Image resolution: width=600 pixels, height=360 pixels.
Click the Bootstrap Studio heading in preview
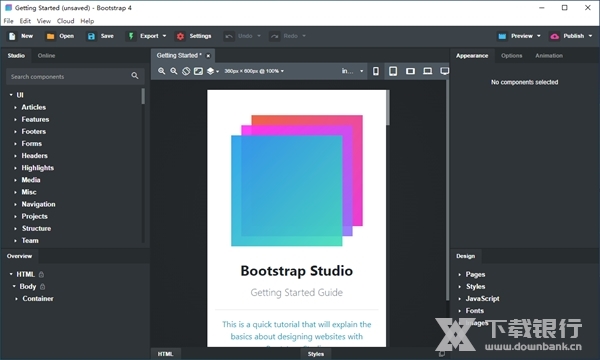pyautogui.click(x=297, y=271)
